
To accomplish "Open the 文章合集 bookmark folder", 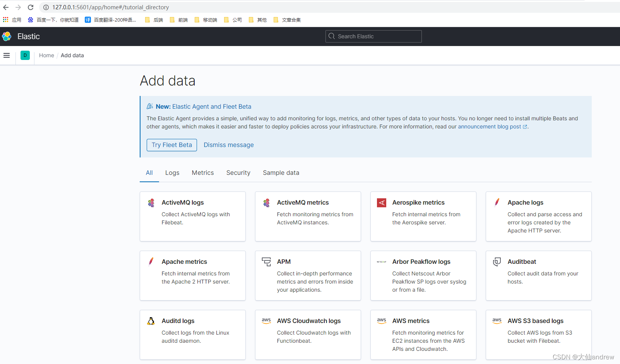I will pos(287,20).
